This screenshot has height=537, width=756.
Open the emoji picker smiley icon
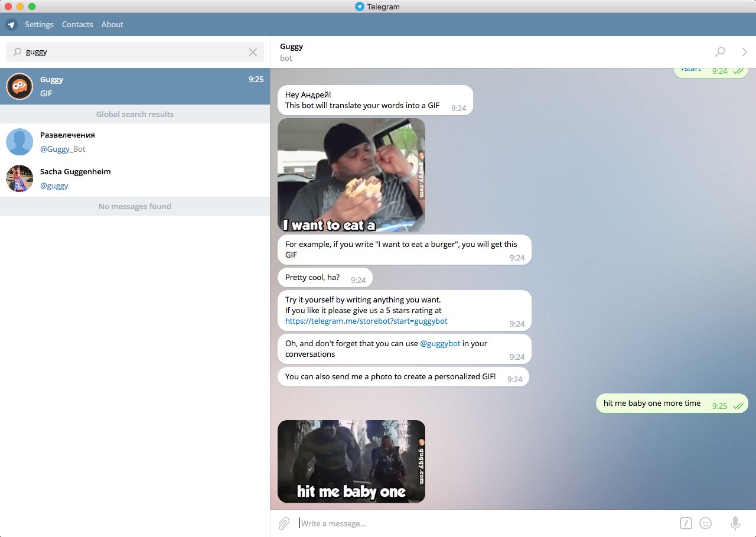(x=705, y=523)
